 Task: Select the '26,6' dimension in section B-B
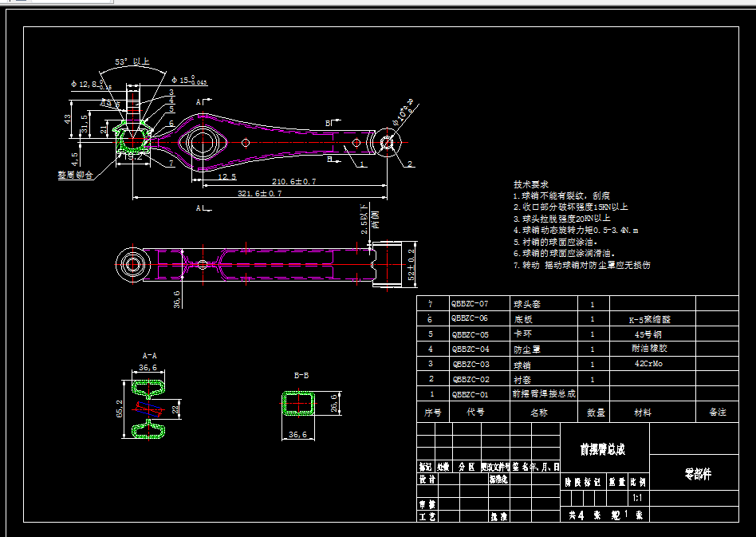[x=334, y=404]
